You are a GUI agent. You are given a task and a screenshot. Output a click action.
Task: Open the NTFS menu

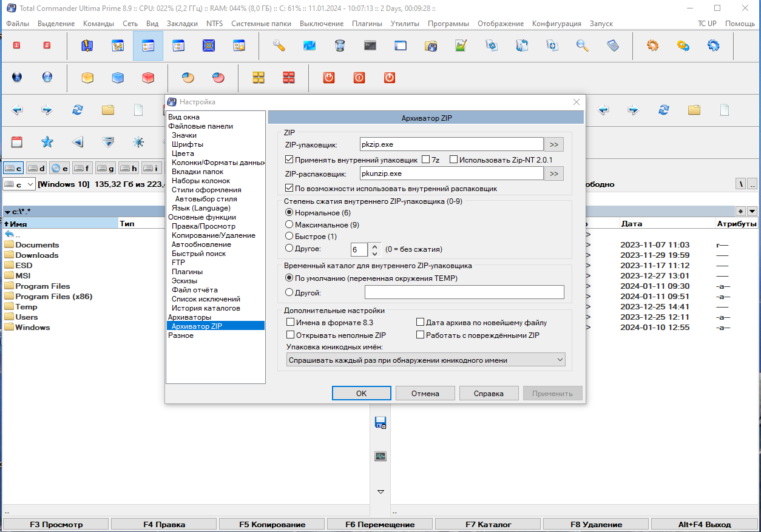point(215,24)
